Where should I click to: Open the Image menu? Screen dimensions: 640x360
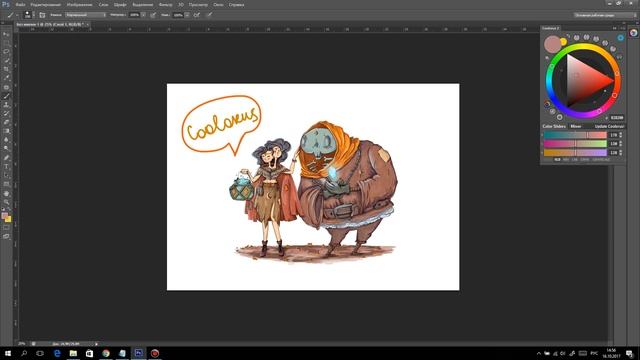80,4
